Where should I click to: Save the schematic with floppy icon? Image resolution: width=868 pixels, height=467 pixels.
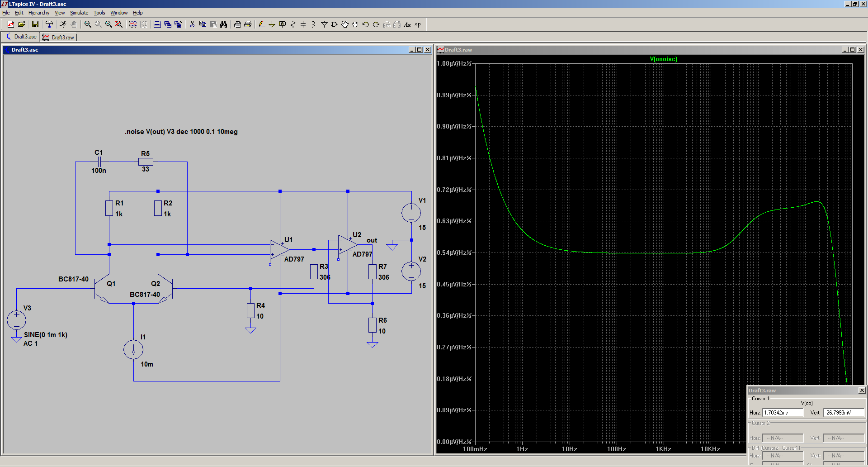[35, 24]
